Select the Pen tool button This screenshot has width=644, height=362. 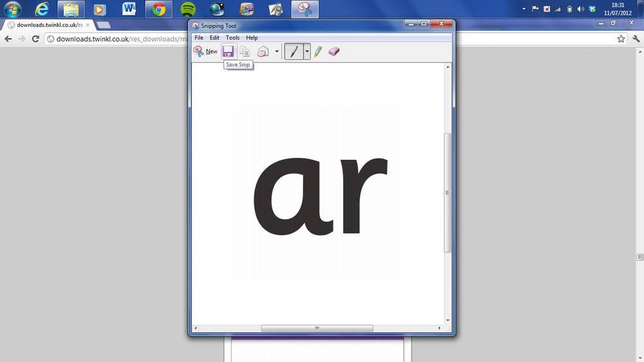[x=294, y=52]
